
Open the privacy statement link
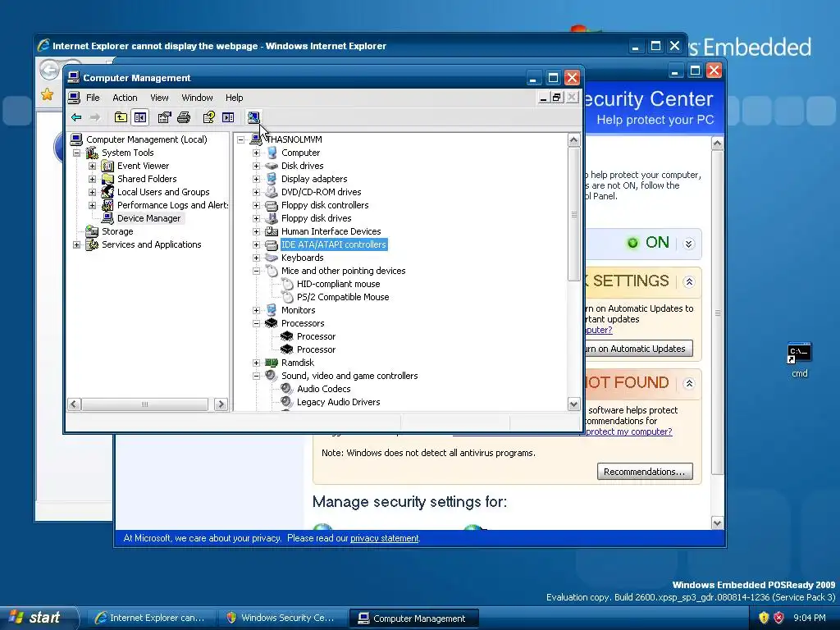point(384,538)
